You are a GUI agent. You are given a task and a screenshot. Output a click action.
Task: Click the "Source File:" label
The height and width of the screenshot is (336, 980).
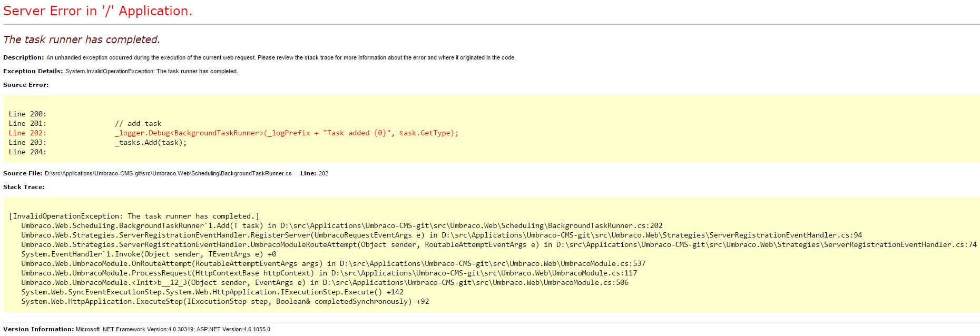tap(23, 173)
